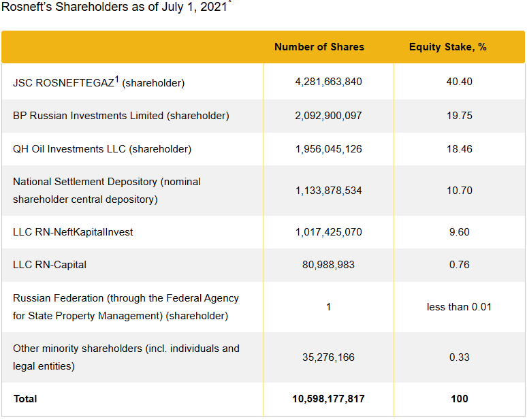Click the LLC RN-Capital row label
This screenshot has width=527, height=420.
click(50, 265)
